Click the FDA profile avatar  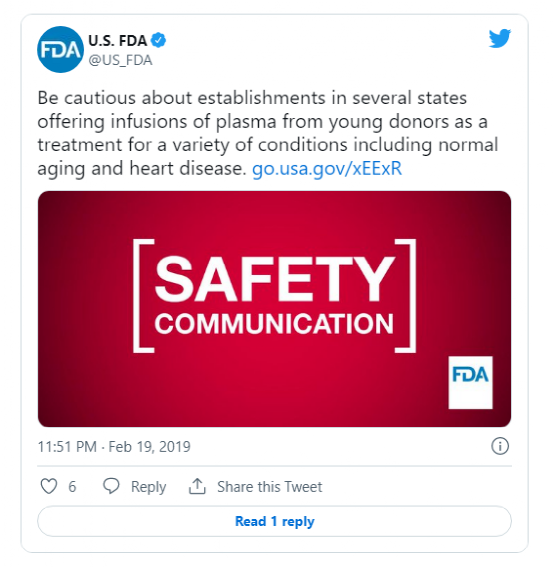[x=60, y=50]
